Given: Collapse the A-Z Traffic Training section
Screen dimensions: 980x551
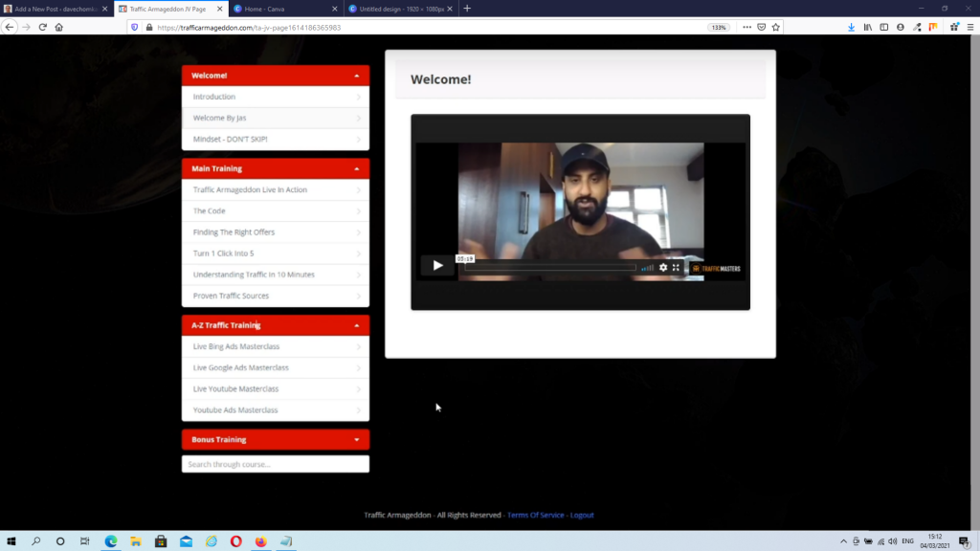Looking at the screenshot, I should pos(276,325).
